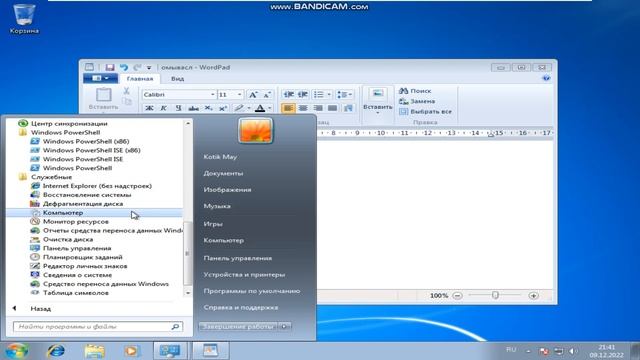Insert a picture via the Вставить image icon
Screen dimensions: 640x360
(378, 94)
